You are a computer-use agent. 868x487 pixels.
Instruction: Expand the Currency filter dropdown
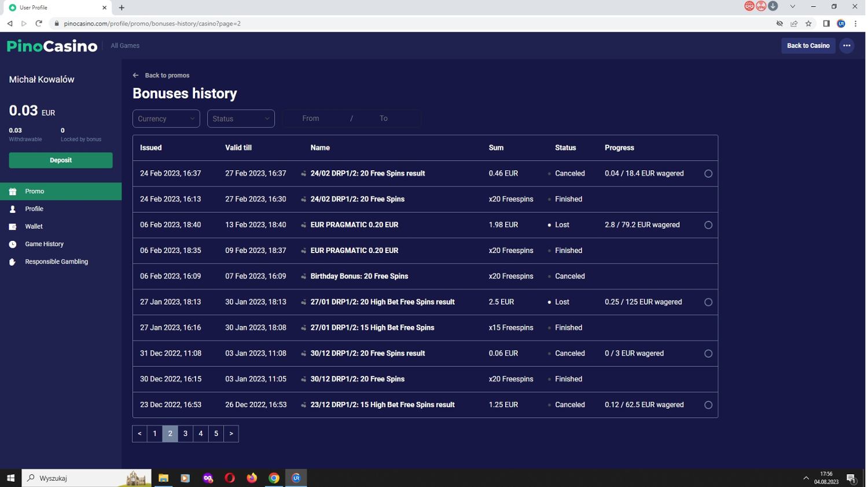(x=166, y=119)
